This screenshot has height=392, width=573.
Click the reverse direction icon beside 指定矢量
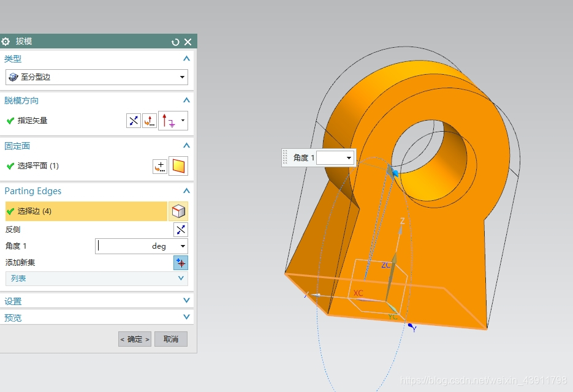click(134, 121)
